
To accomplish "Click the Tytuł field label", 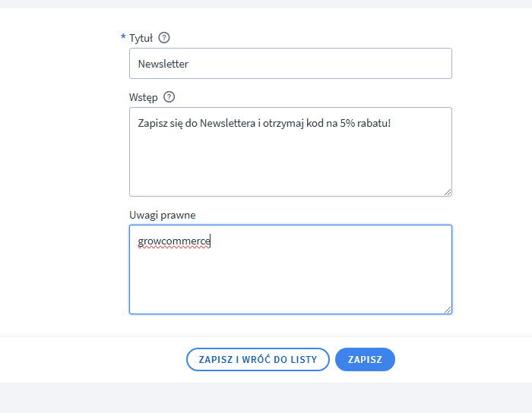I will (141, 38).
